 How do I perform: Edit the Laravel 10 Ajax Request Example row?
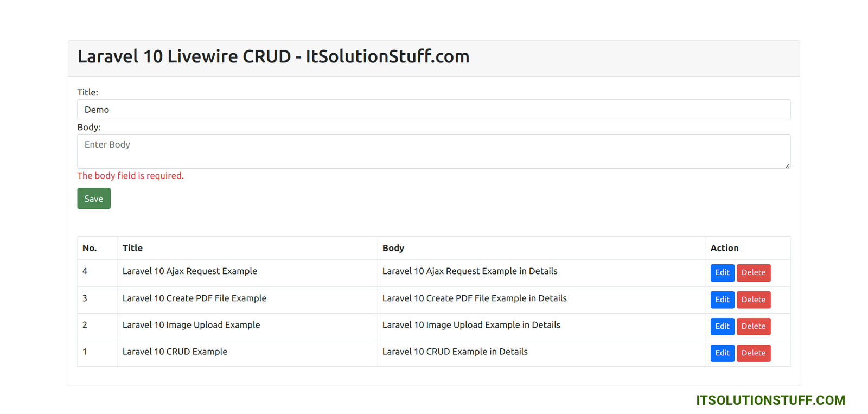coord(722,272)
